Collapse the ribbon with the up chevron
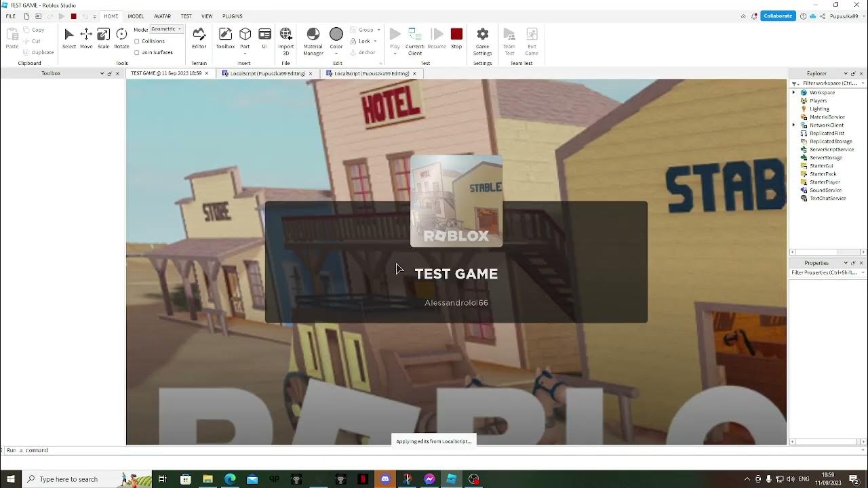The image size is (868, 488). pyautogui.click(x=743, y=16)
